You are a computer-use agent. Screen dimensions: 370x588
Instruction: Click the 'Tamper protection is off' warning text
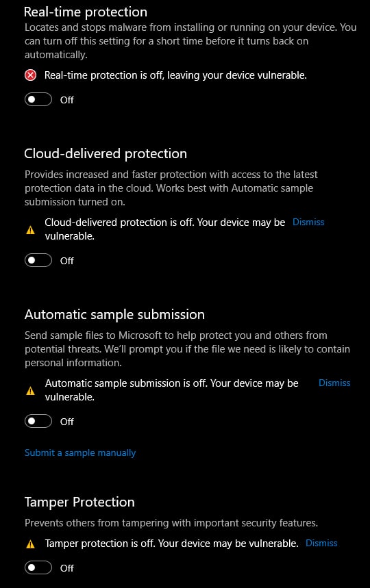pyautogui.click(x=171, y=544)
